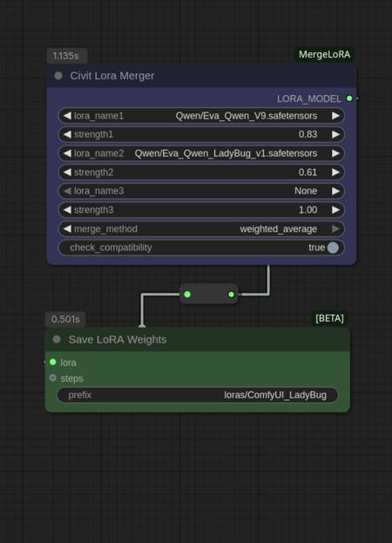Click the MergeLoRA badge
This screenshot has height=543, width=392.
pyautogui.click(x=324, y=54)
